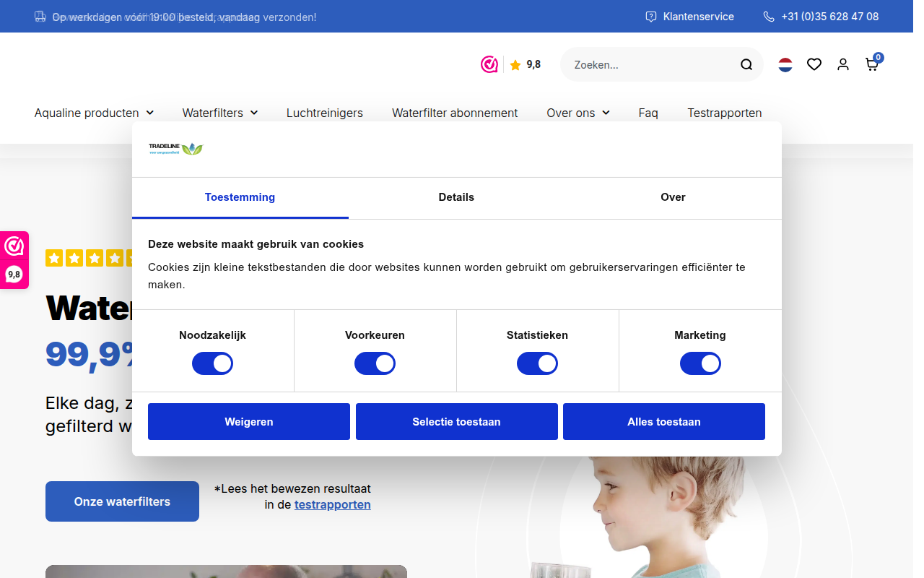Open the user account icon

[x=843, y=65]
